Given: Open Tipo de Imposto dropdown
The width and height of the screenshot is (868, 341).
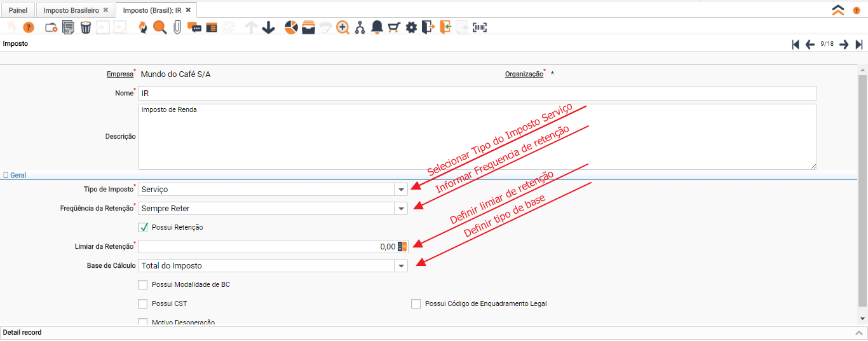Looking at the screenshot, I should [401, 190].
